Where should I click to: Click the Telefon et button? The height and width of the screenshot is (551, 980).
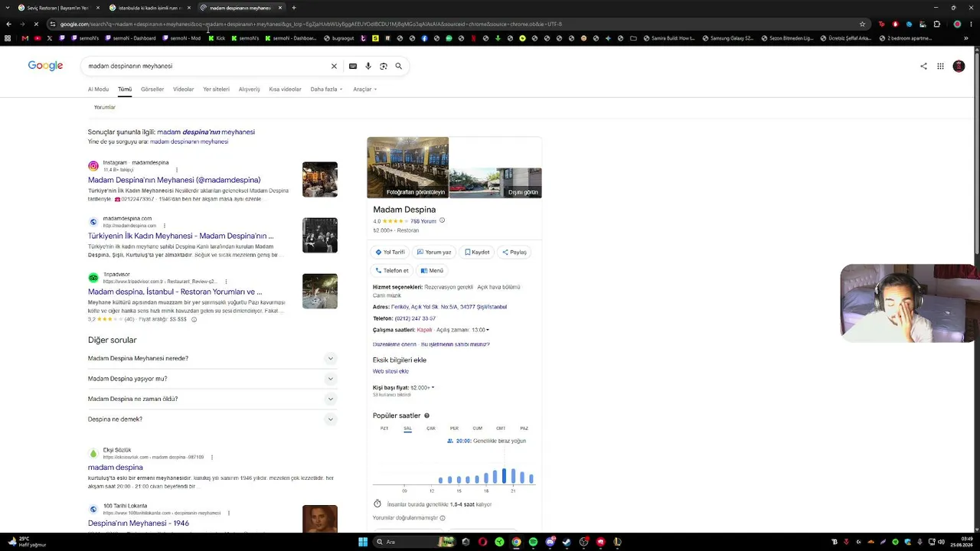pyautogui.click(x=392, y=270)
